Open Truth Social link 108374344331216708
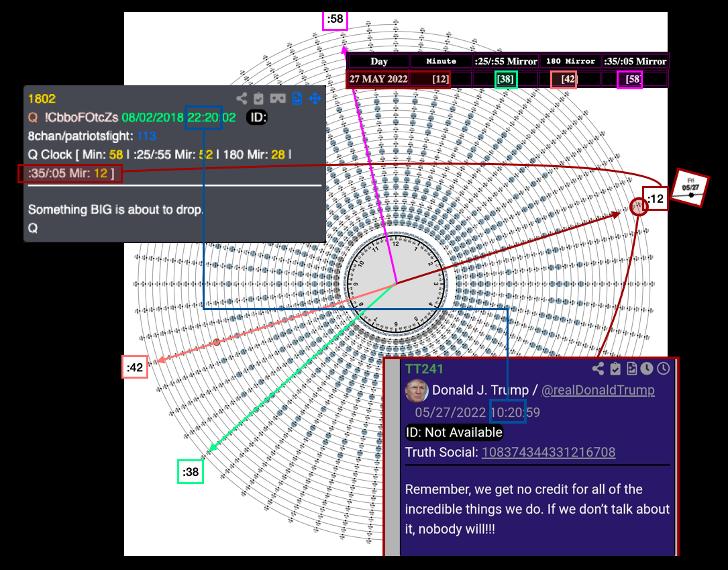 [x=548, y=452]
